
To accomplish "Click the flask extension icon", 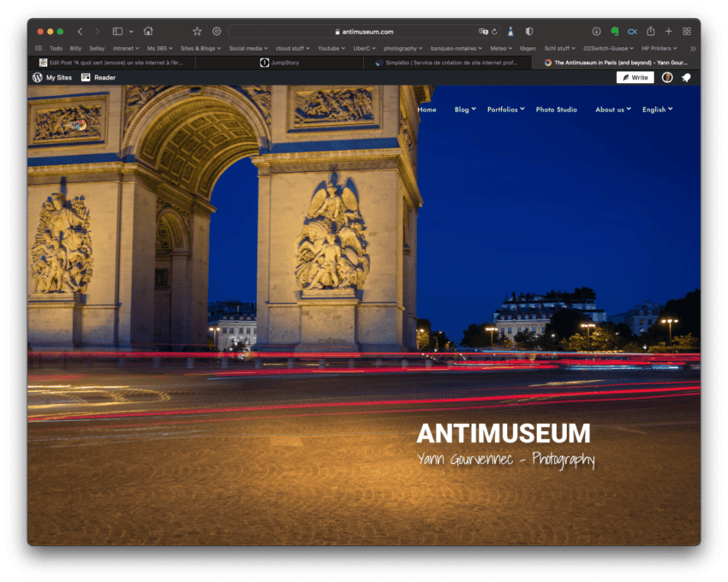I will tap(510, 32).
